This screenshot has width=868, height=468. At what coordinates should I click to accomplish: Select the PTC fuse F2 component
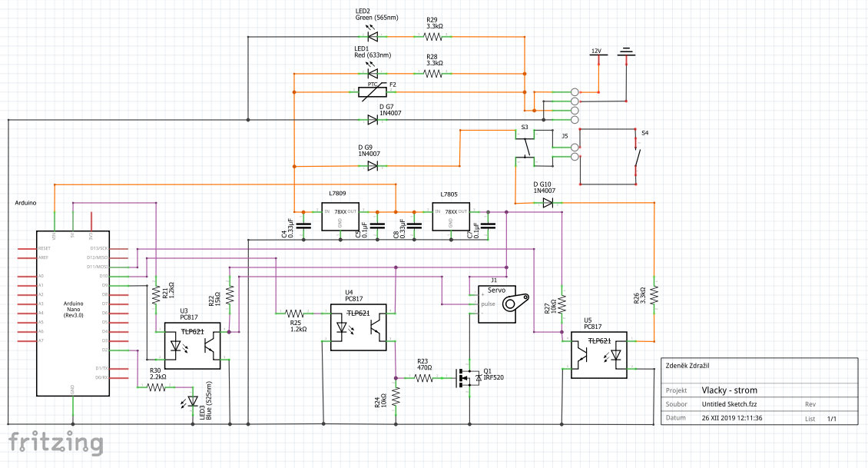(x=373, y=92)
